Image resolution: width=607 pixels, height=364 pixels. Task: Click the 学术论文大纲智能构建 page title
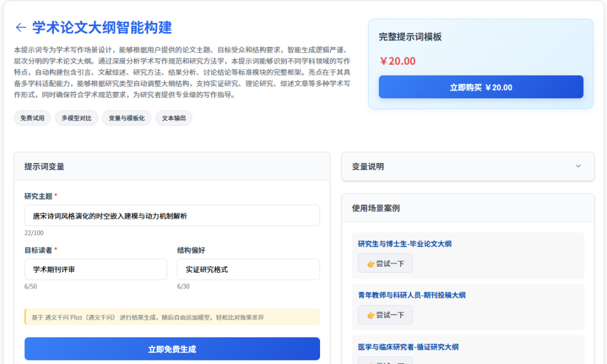pyautogui.click(x=102, y=27)
